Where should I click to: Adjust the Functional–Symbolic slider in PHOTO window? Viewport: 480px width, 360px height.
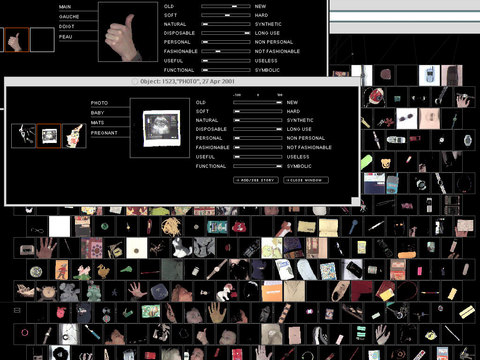(x=258, y=166)
